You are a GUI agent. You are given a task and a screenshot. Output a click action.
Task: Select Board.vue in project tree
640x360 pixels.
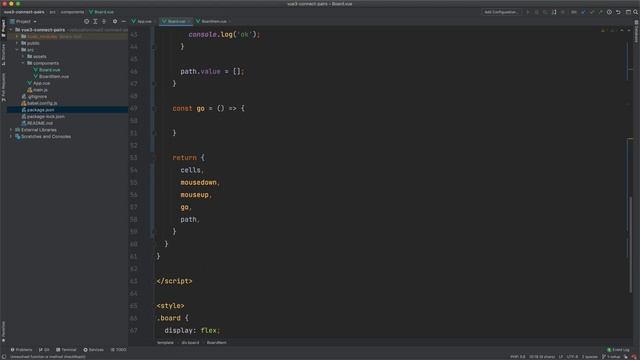[x=47, y=70]
